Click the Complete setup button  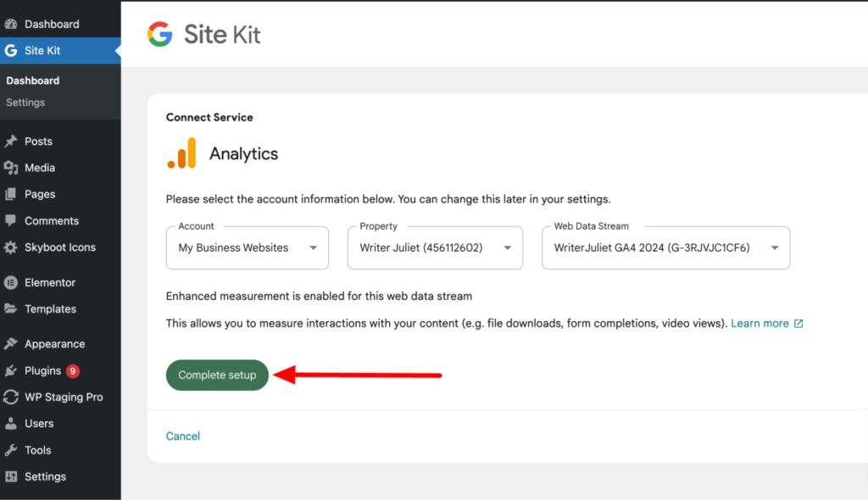pyautogui.click(x=217, y=374)
